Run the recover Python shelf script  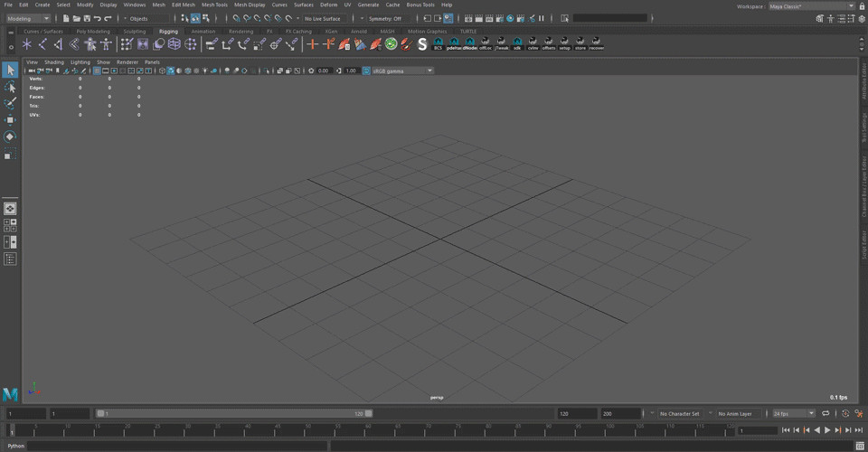click(x=596, y=44)
